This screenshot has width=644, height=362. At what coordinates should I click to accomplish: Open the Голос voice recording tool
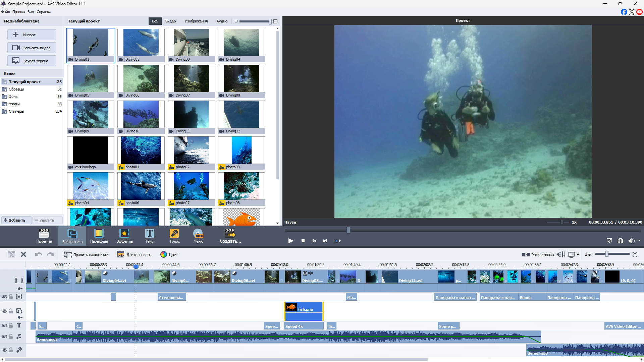click(174, 236)
